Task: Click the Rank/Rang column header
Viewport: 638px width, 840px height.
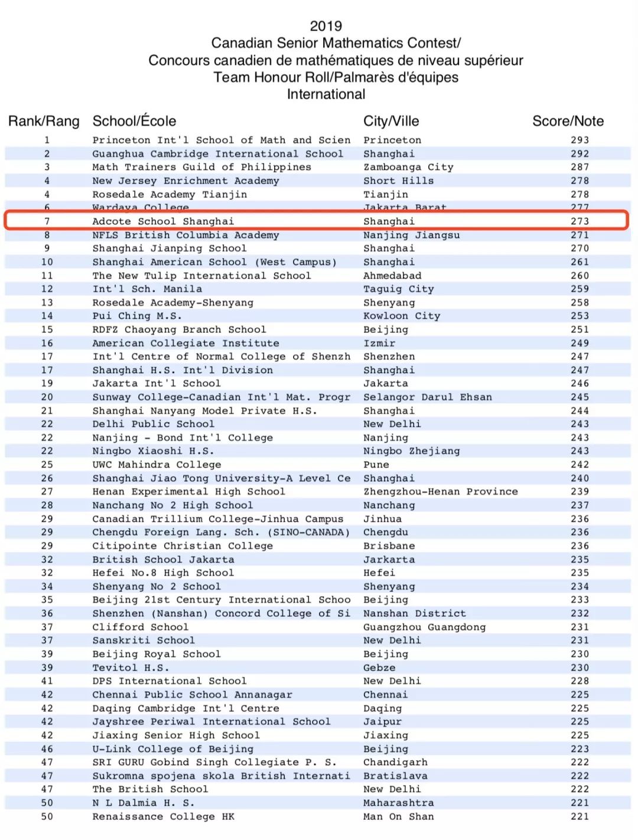Action: pyautogui.click(x=44, y=121)
